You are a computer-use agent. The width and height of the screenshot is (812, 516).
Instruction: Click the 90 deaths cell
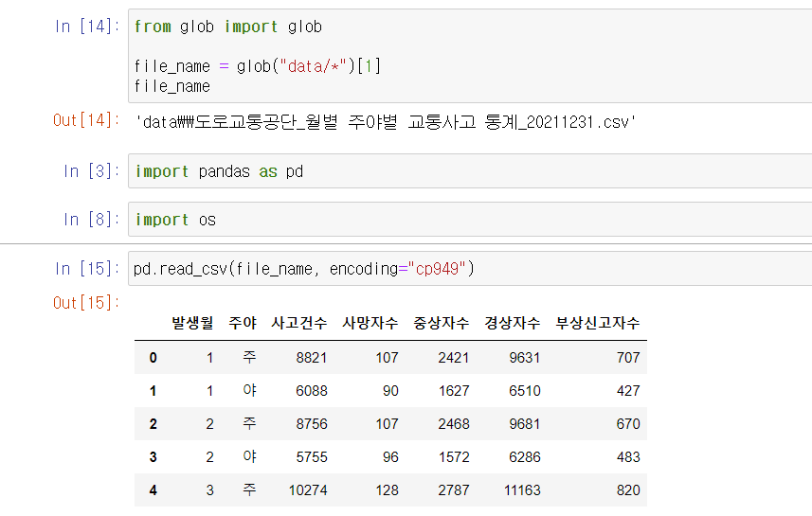pyautogui.click(x=390, y=391)
